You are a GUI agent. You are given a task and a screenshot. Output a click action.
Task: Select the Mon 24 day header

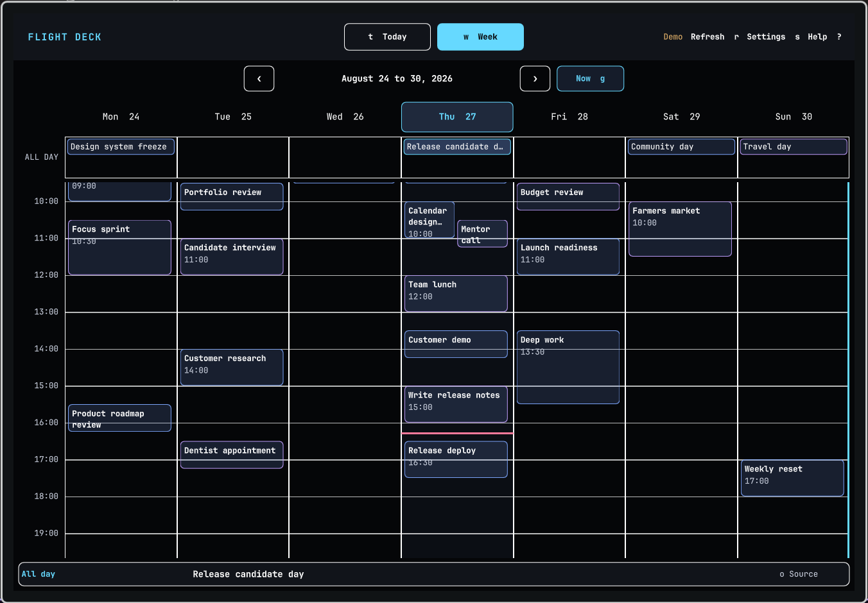click(121, 117)
